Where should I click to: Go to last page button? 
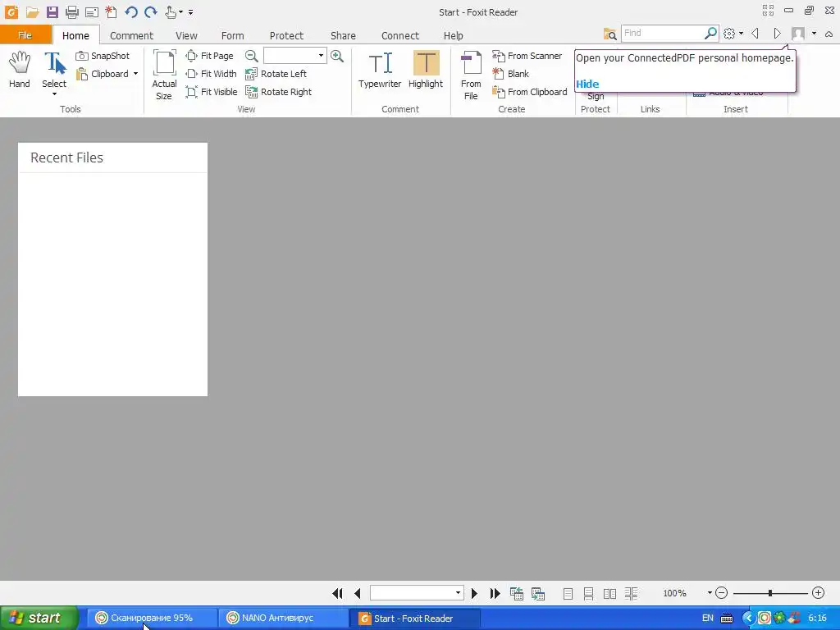(x=495, y=593)
